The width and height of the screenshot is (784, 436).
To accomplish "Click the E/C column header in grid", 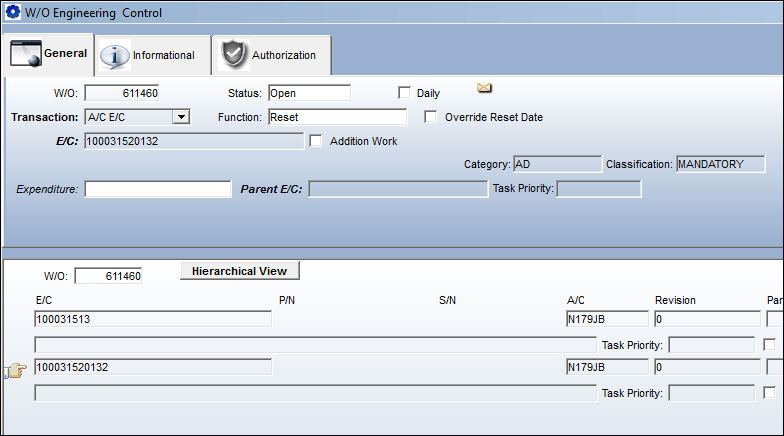I will [44, 300].
